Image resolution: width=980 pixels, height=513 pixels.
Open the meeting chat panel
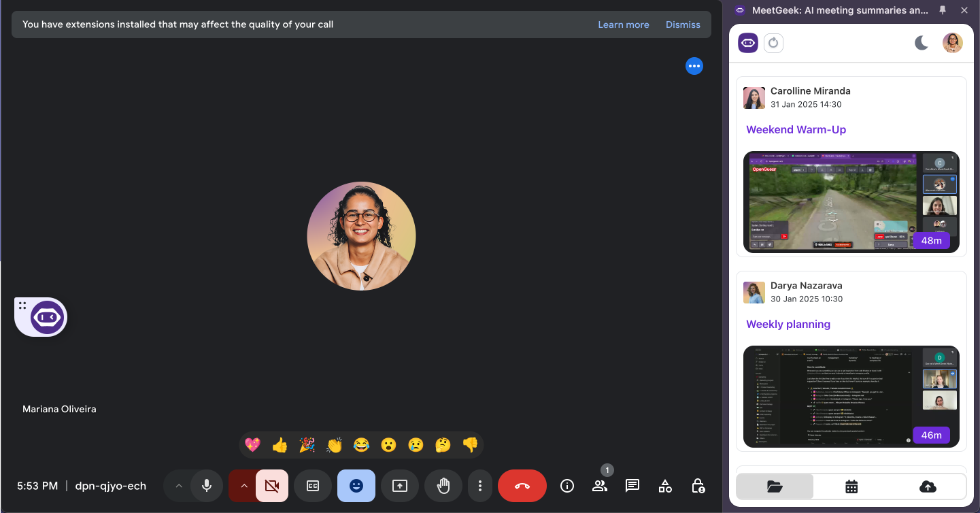[632, 486]
